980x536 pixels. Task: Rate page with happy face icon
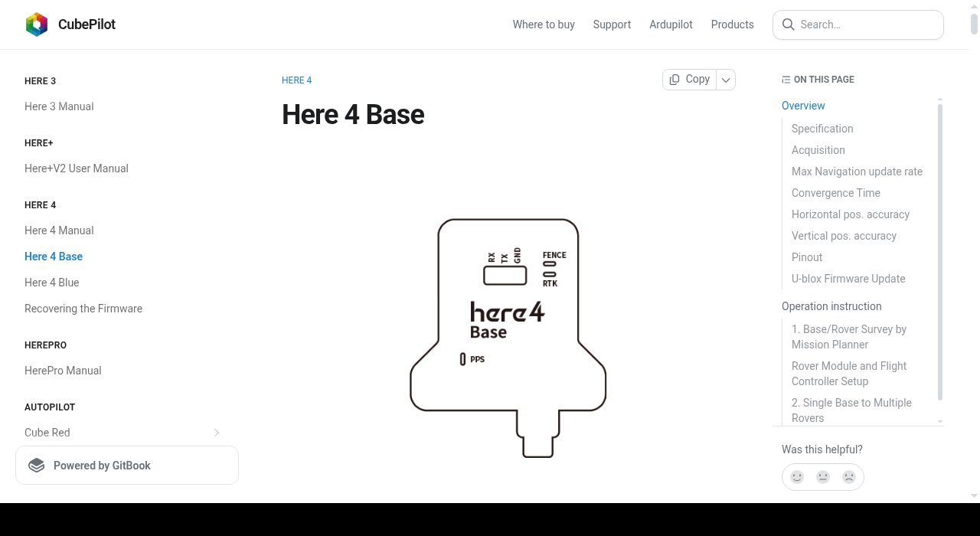[797, 477]
